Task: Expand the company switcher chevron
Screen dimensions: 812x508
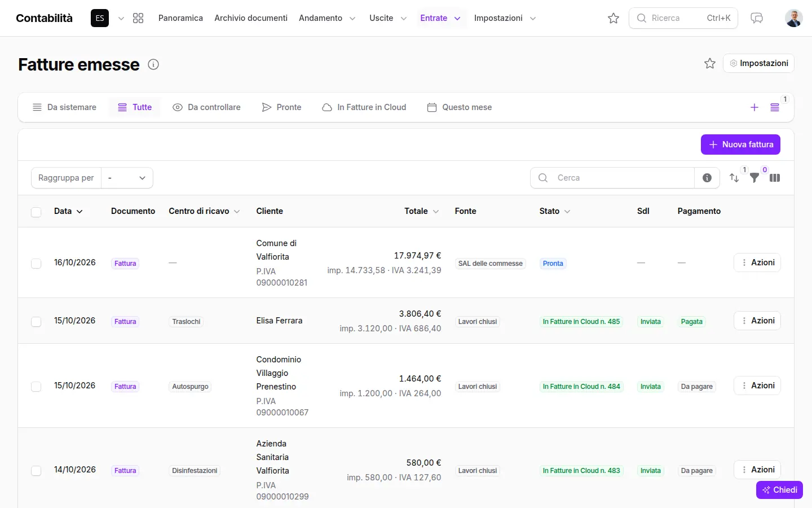Action: (121, 18)
